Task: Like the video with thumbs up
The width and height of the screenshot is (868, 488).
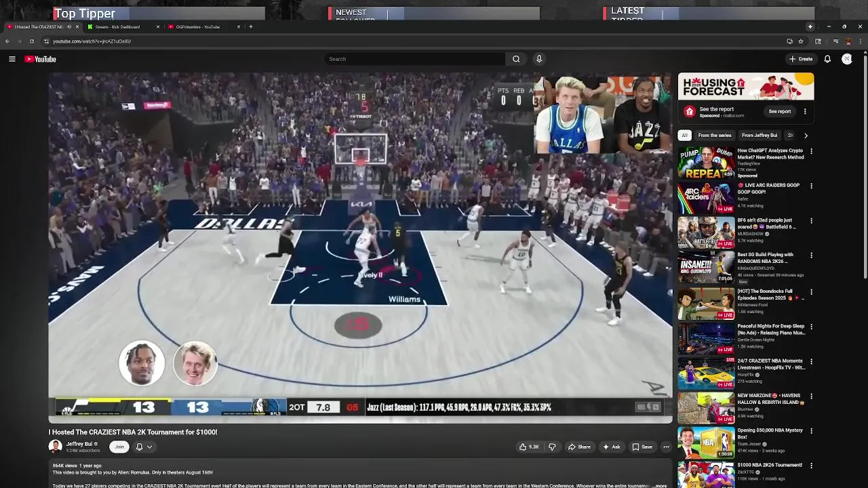Action: pos(529,447)
